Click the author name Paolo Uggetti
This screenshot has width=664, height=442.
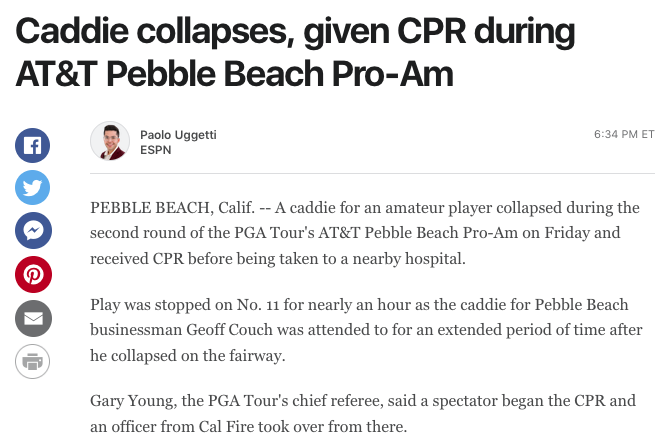coord(178,134)
